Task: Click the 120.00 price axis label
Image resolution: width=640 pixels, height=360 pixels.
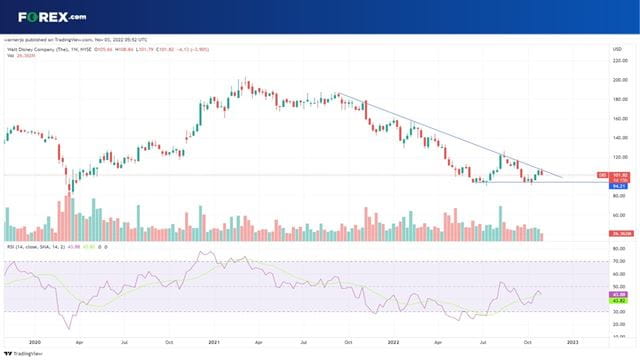Action: 620,157
